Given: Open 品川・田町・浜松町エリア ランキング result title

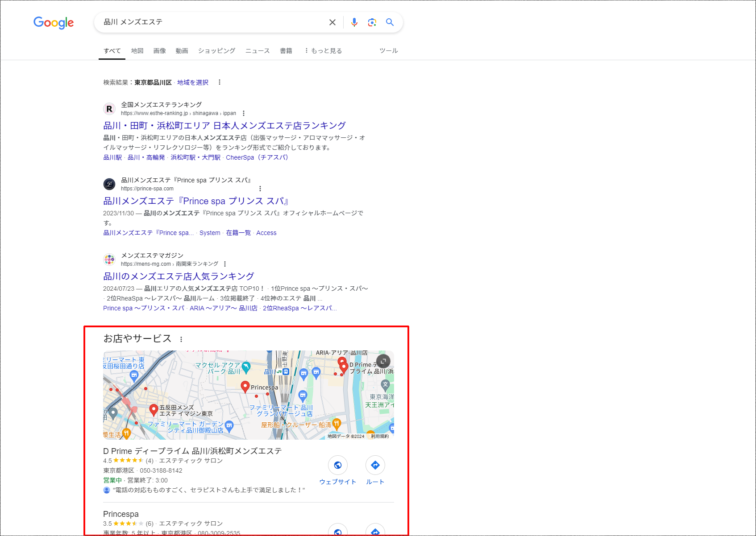Looking at the screenshot, I should point(224,126).
